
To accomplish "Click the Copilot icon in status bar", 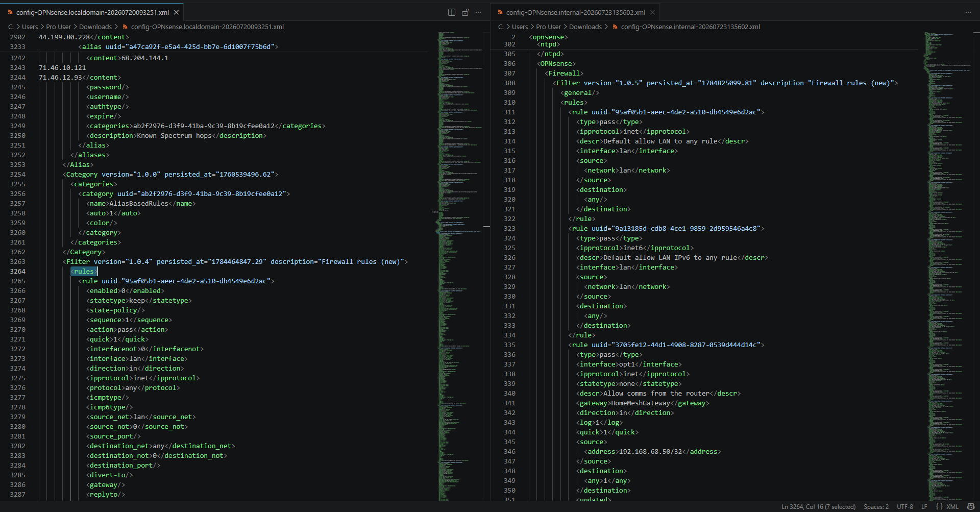I will (x=971, y=506).
